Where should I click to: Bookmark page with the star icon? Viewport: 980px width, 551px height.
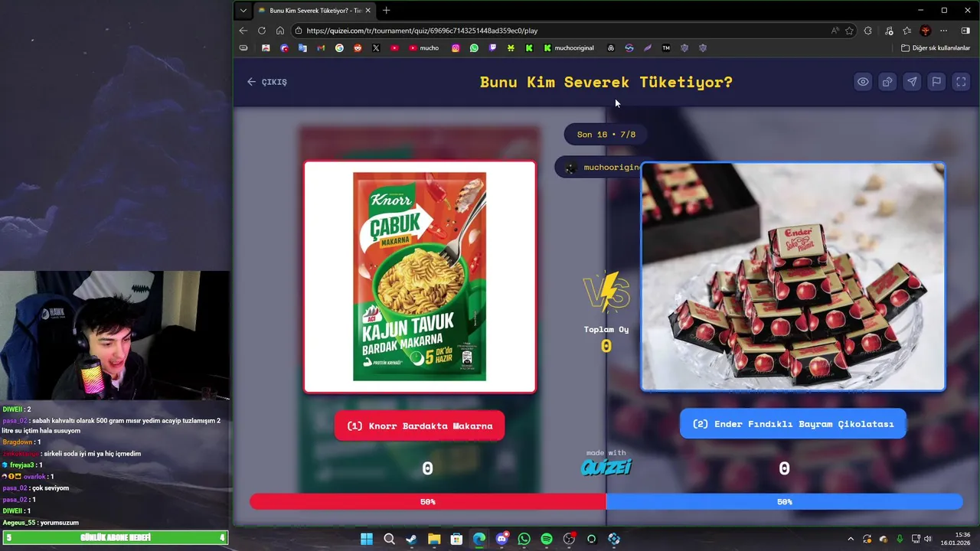coord(850,31)
